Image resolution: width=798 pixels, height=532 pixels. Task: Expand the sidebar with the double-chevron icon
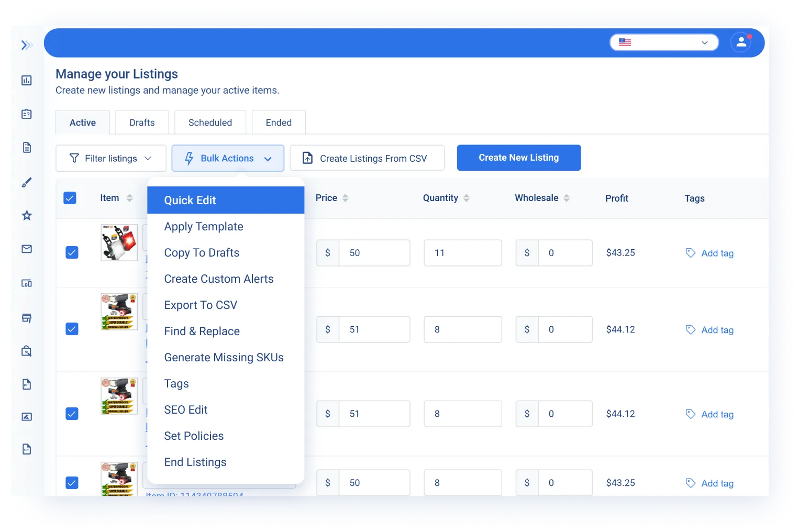click(x=27, y=45)
